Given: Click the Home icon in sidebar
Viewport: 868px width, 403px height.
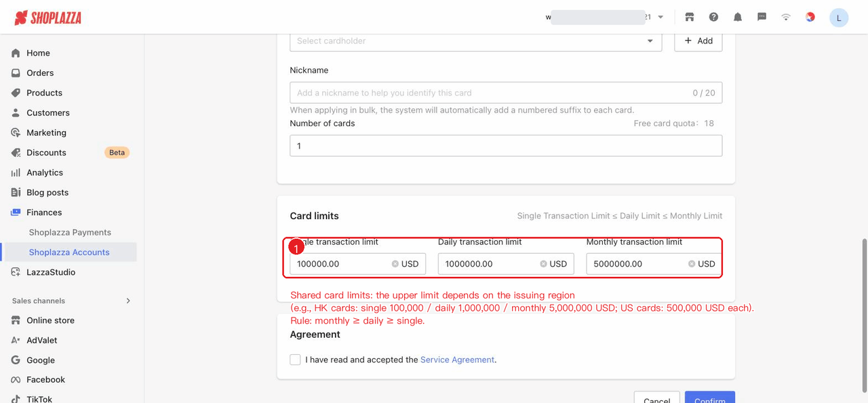Looking at the screenshot, I should click(x=16, y=53).
